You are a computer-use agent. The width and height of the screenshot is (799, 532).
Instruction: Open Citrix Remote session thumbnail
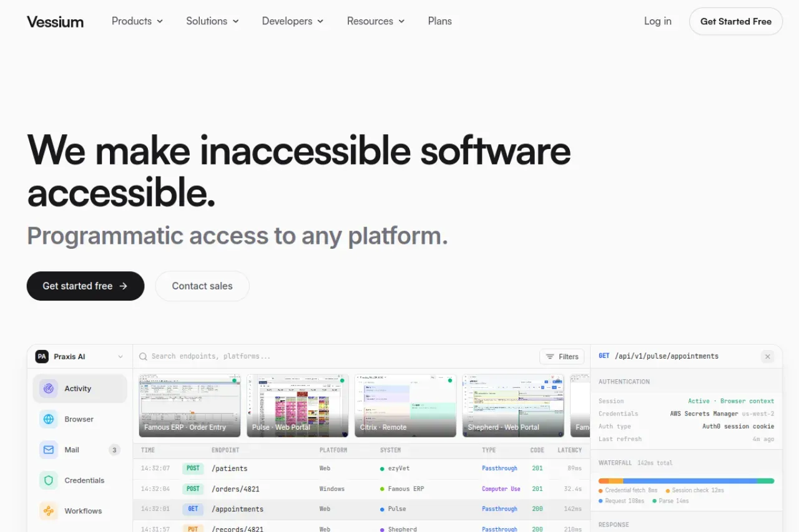click(x=406, y=405)
